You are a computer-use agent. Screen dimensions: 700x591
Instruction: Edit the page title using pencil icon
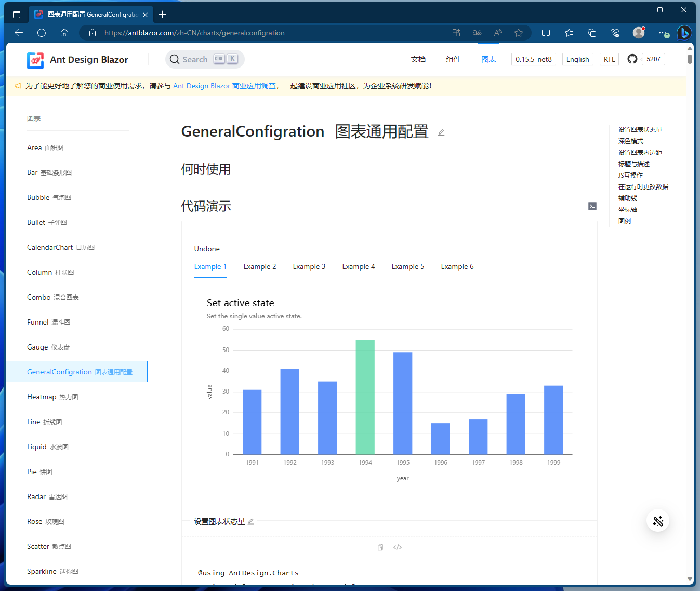tap(441, 132)
